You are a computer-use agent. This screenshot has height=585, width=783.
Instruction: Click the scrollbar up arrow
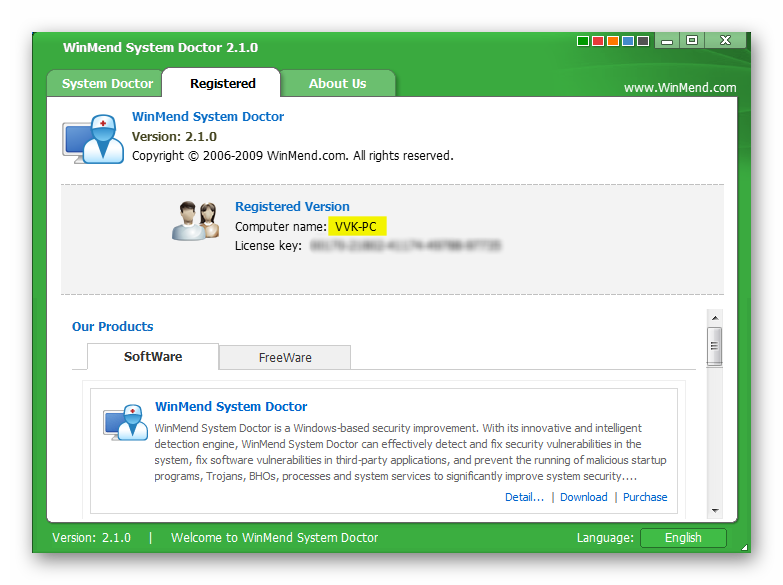pyautogui.click(x=715, y=318)
